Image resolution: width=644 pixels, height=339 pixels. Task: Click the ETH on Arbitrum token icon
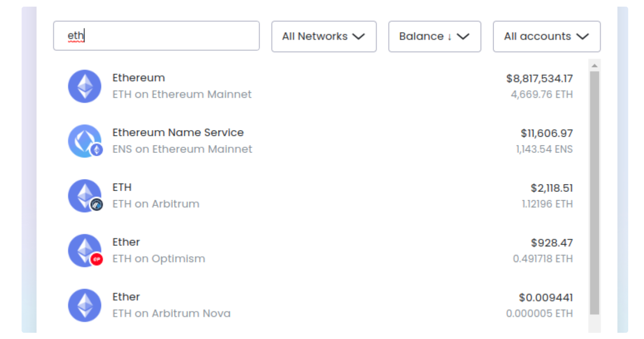point(84,195)
